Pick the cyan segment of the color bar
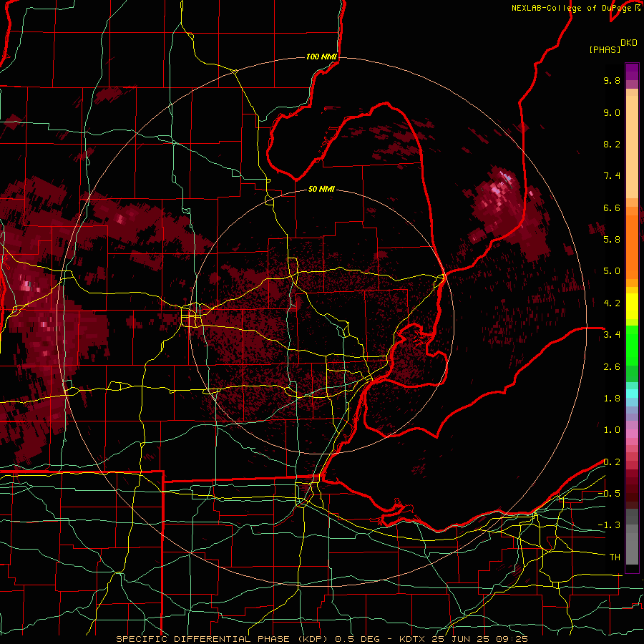The image size is (644, 644). 632,394
